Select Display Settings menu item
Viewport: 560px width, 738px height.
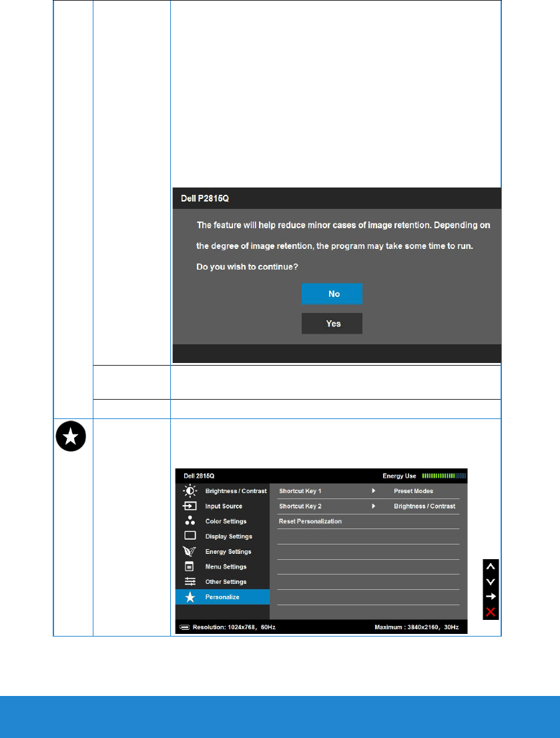(x=222, y=536)
